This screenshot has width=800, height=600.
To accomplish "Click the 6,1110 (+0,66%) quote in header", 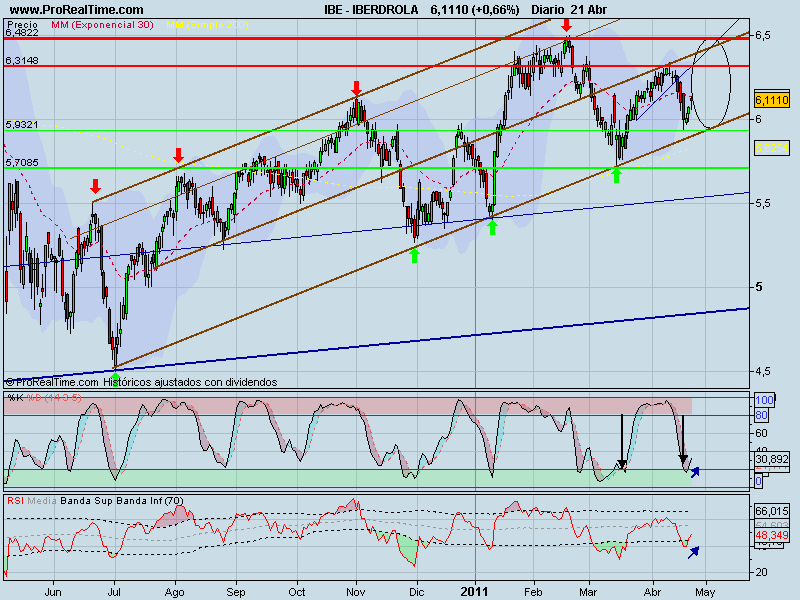I will coord(475,10).
